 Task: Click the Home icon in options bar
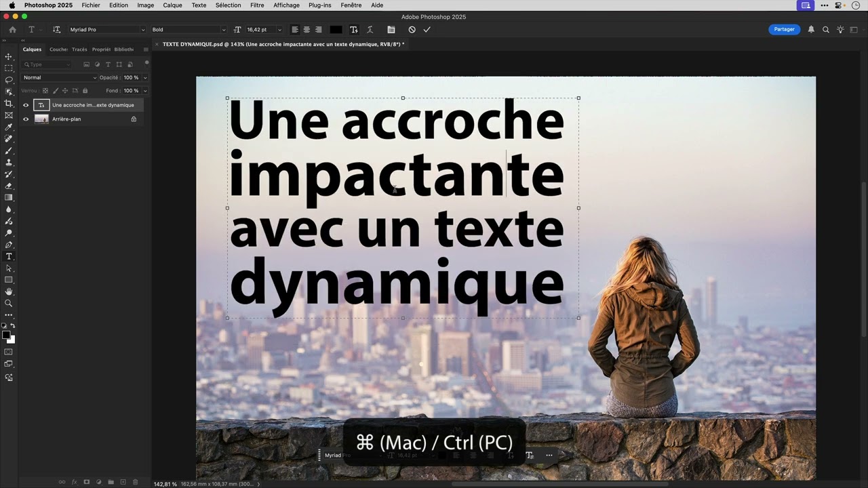(x=12, y=30)
